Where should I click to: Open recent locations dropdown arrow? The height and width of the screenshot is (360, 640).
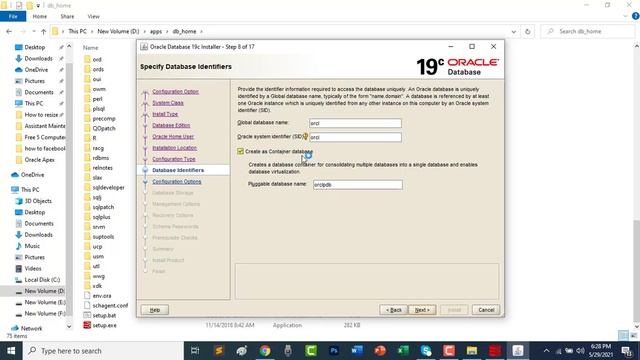coord(34,31)
